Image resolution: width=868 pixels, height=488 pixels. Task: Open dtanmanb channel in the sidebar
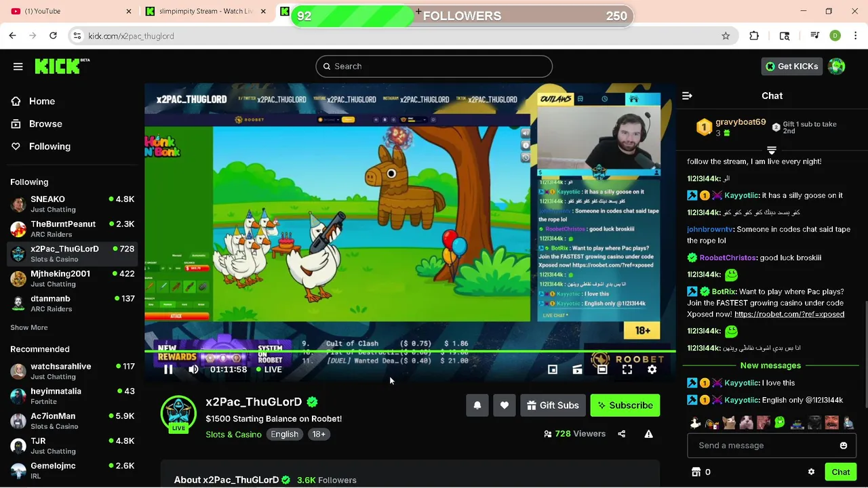coord(72,304)
